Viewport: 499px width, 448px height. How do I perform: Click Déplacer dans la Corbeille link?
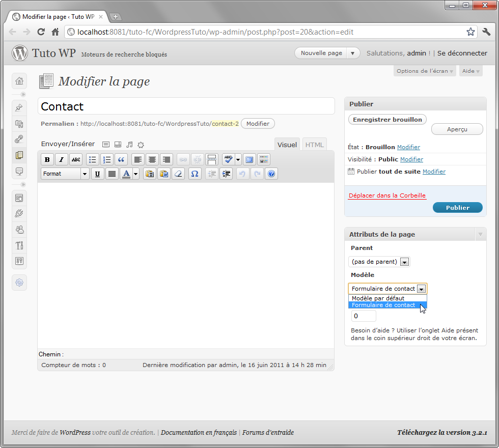point(387,195)
